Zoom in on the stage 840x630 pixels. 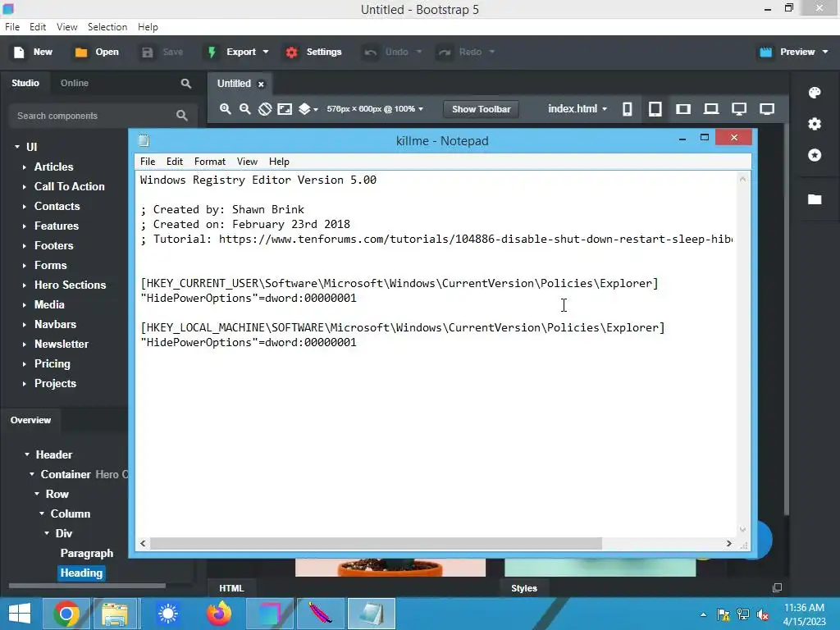(x=226, y=109)
